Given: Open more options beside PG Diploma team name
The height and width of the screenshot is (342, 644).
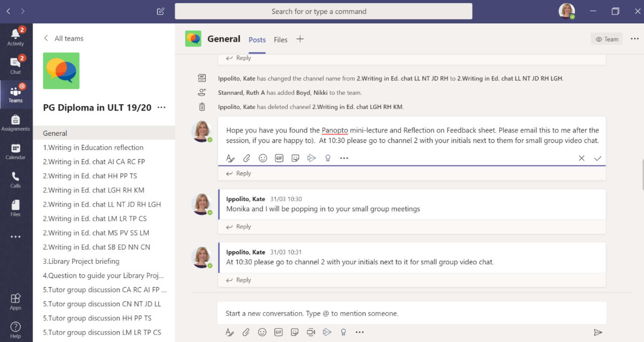Looking at the screenshot, I should pos(161,107).
